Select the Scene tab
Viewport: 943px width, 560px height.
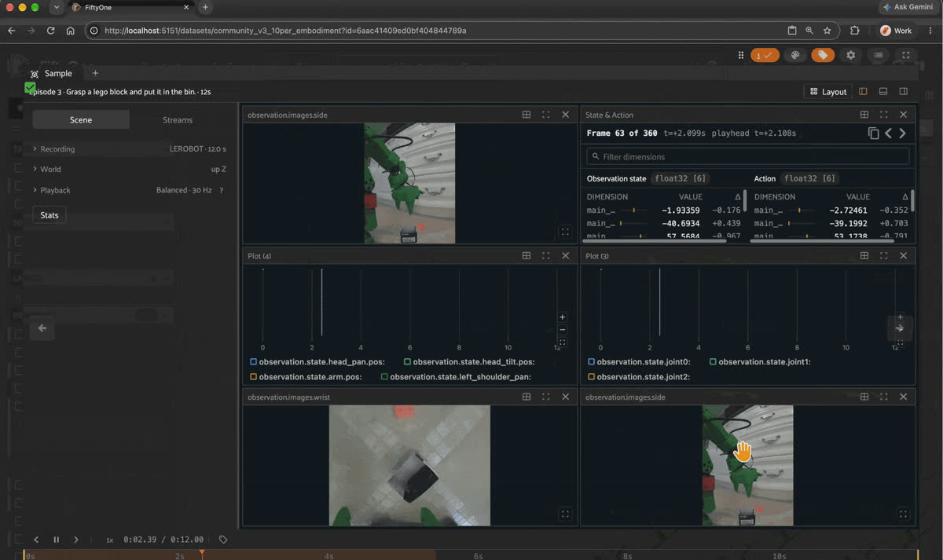tap(81, 120)
